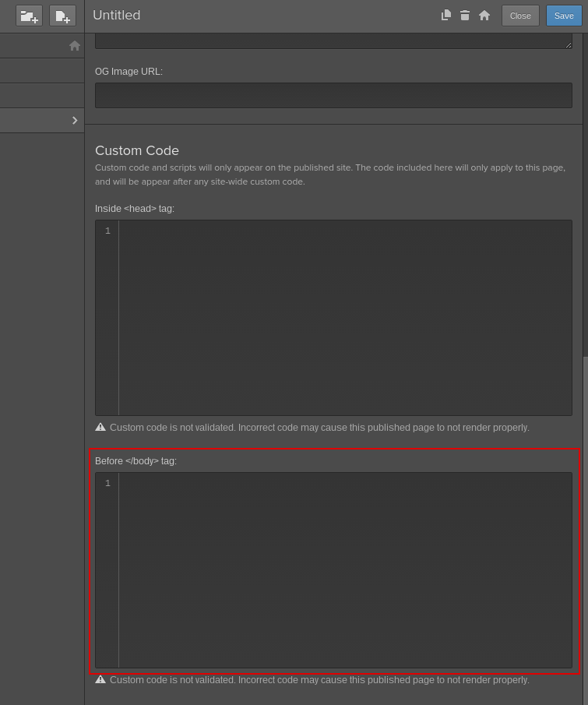The height and width of the screenshot is (705, 588).
Task: Click the Untitled page title
Action: (x=116, y=16)
